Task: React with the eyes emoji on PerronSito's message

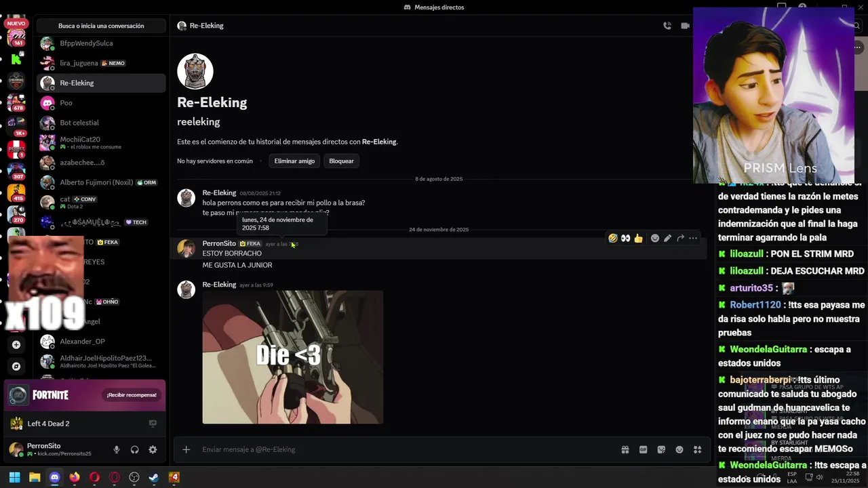Action: coord(626,238)
